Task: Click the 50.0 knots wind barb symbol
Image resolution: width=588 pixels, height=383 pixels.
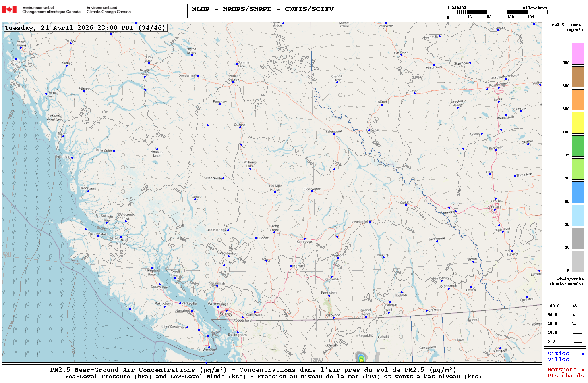Action: (x=577, y=315)
